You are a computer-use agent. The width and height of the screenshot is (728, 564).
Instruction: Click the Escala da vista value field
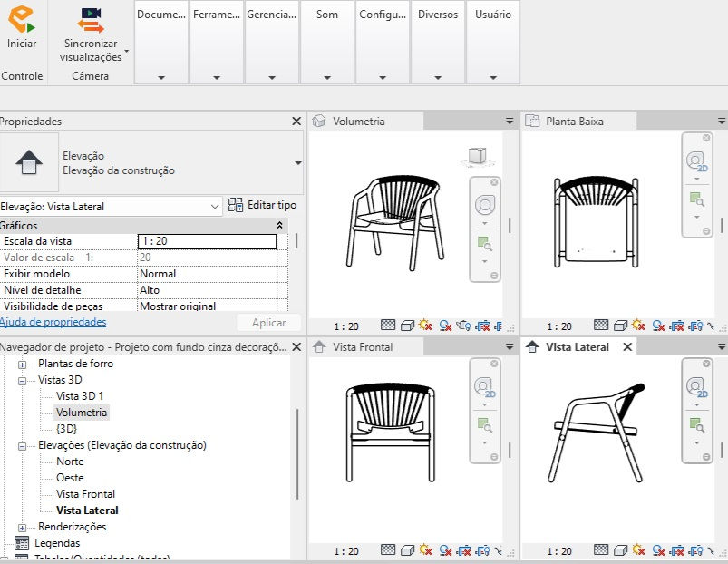207,241
